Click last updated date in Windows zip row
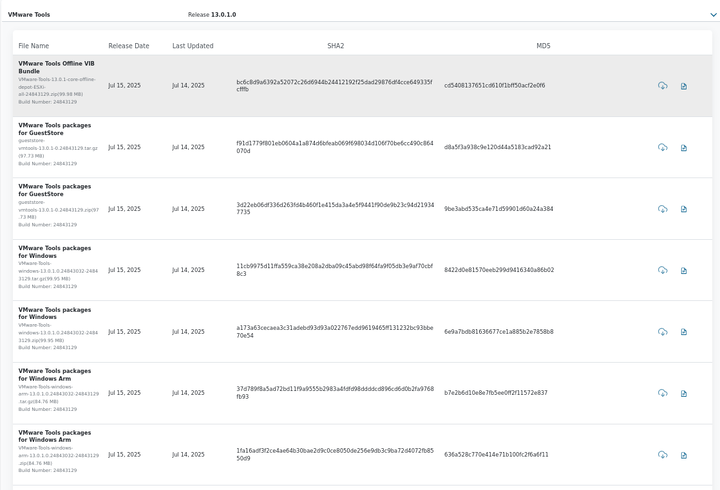720x490 pixels. point(188,332)
